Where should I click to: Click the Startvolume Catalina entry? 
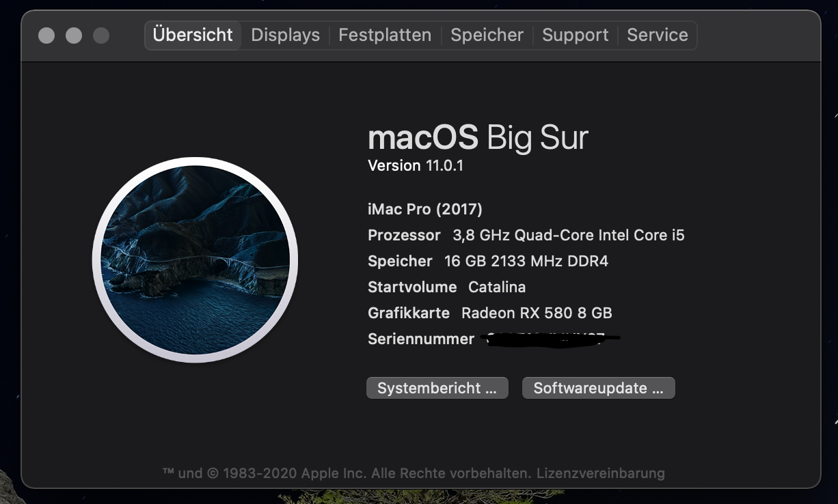click(x=446, y=287)
